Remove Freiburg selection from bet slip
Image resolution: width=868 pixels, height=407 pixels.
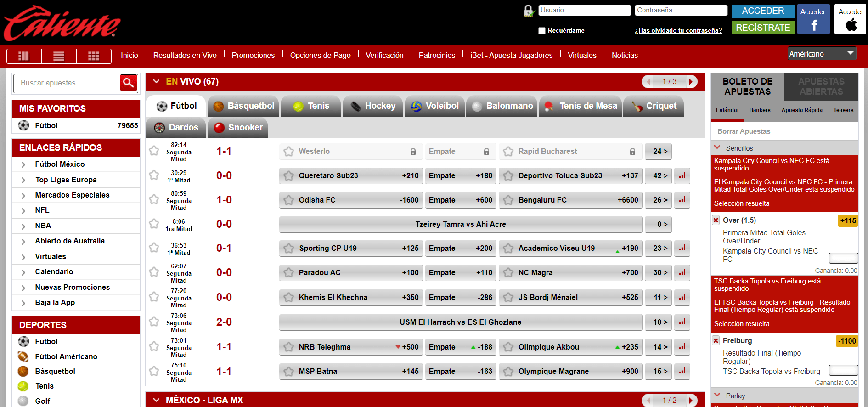click(716, 340)
